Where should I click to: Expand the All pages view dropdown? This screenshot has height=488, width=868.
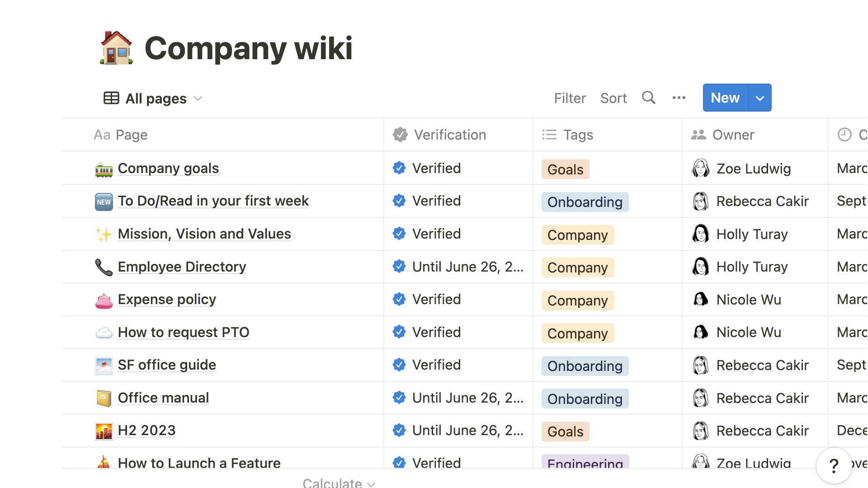click(198, 99)
